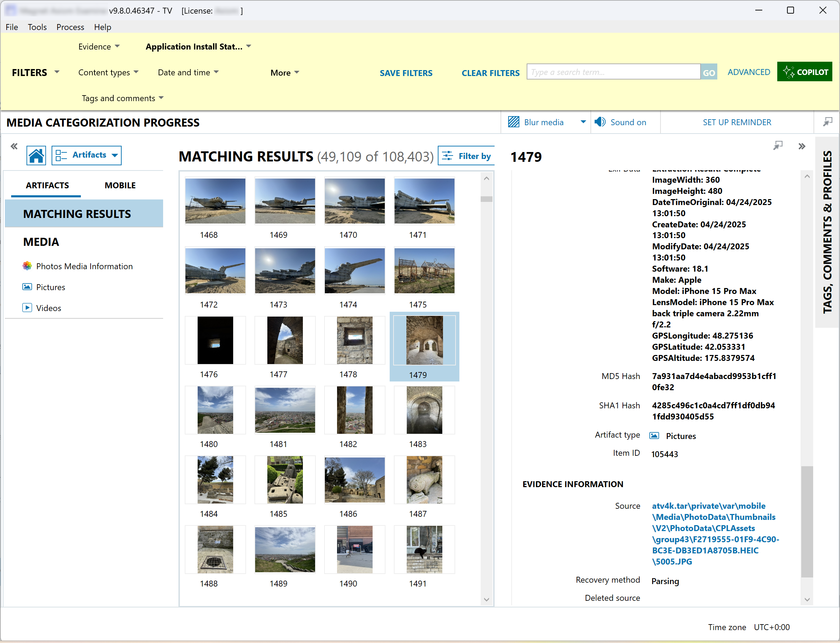The height and width of the screenshot is (643, 840).
Task: Open the Blur media dropdown arrow
Action: 583,122
